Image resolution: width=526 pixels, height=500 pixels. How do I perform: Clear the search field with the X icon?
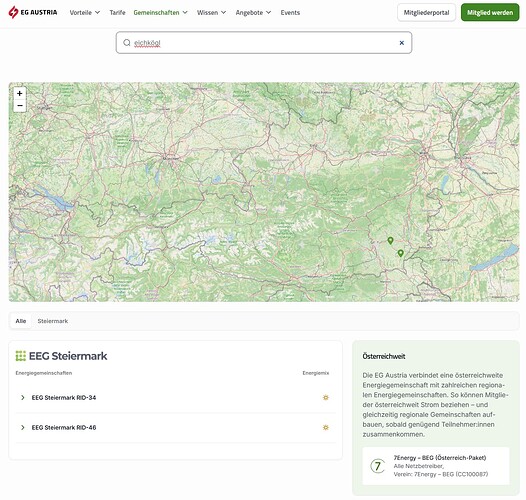coord(402,43)
